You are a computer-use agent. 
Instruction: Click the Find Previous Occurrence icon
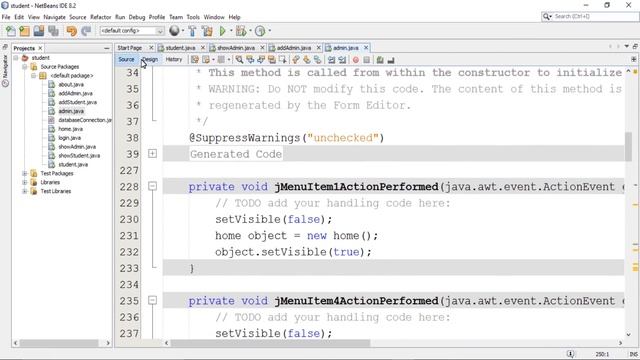(250, 60)
